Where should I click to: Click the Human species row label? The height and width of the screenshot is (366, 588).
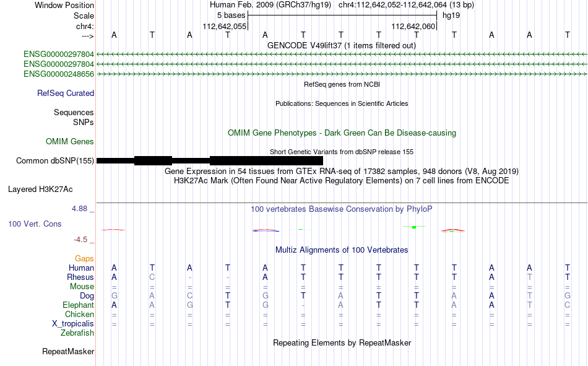click(x=81, y=268)
